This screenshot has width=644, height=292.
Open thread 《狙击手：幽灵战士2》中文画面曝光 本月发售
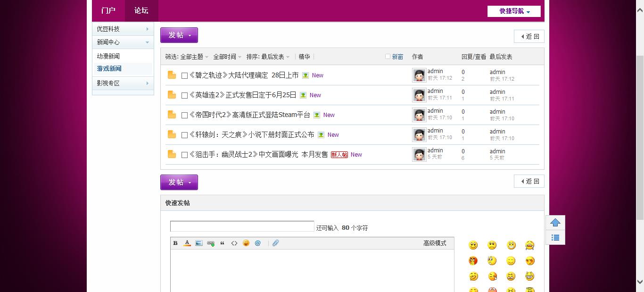click(258, 154)
